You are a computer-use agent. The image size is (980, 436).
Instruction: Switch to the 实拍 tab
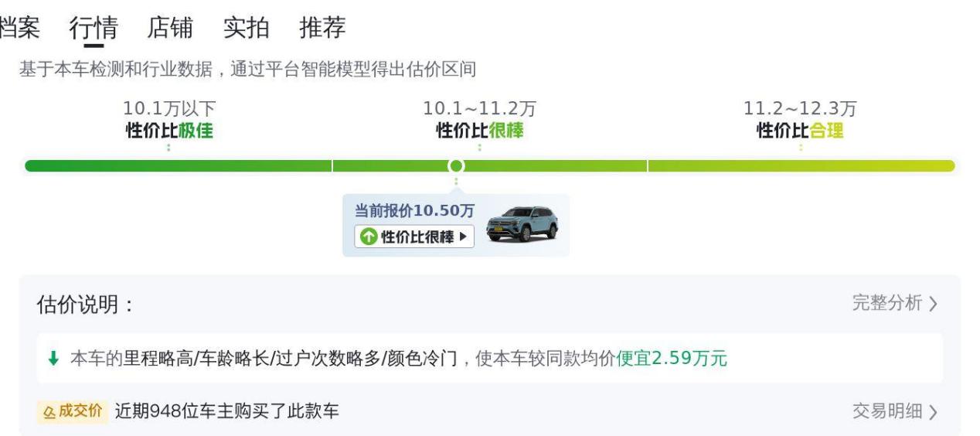(x=246, y=28)
